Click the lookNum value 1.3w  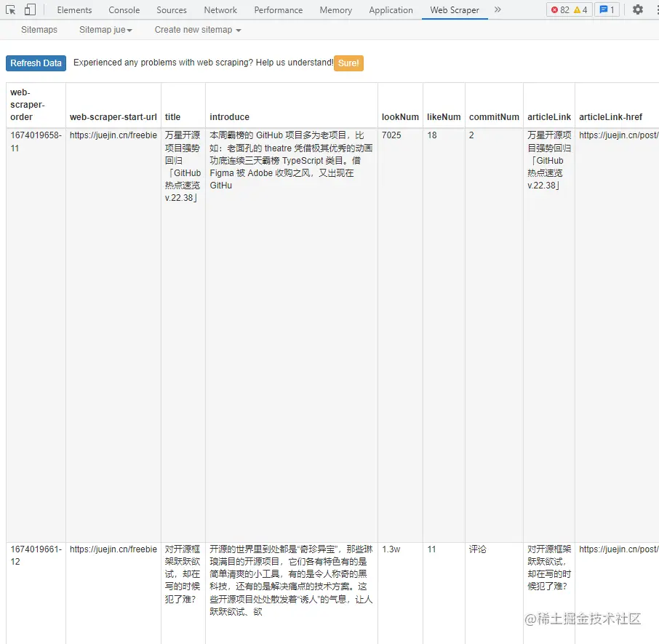click(391, 549)
